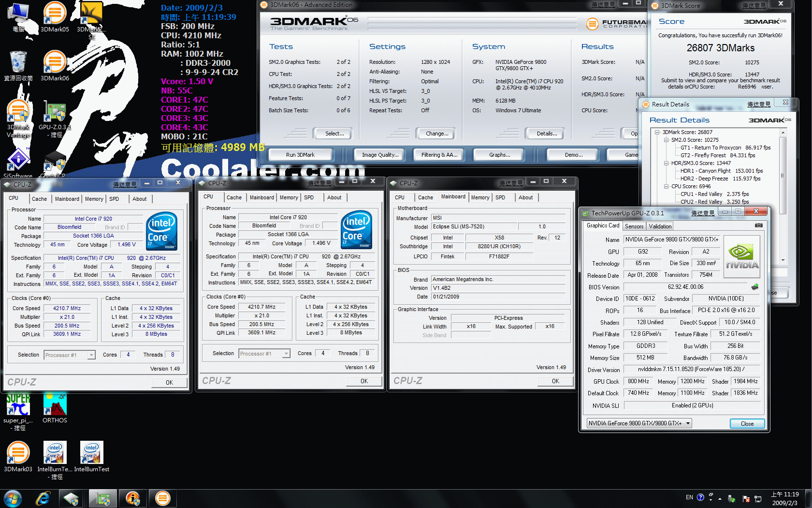This screenshot has height=508, width=812.
Task: Click feedback link in GPU-Z title bar
Action: tap(703, 213)
